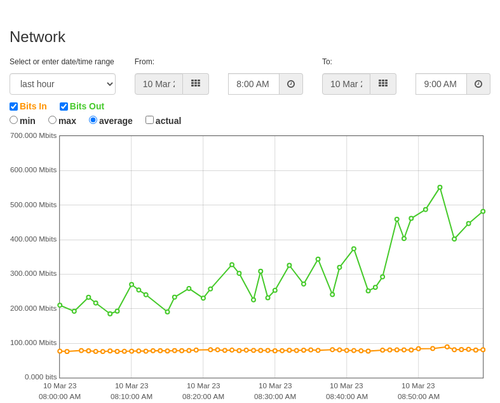Open the 'last hour' range dropdown
500x403 pixels.
[x=63, y=84]
